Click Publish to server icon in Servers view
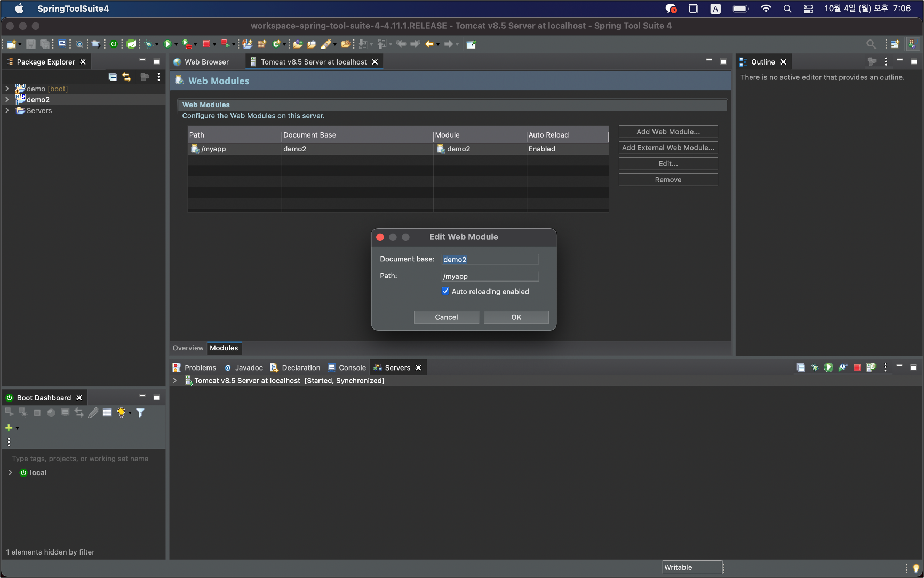The width and height of the screenshot is (924, 578). click(871, 367)
